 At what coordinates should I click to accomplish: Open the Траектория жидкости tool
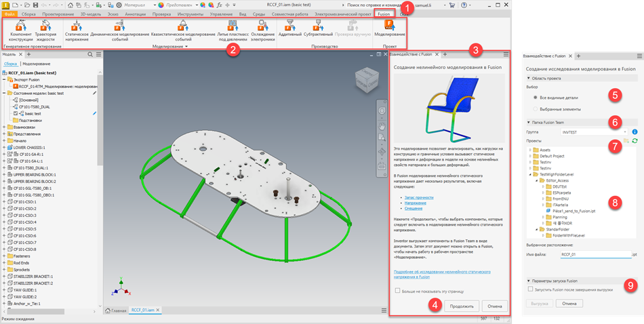(45, 31)
